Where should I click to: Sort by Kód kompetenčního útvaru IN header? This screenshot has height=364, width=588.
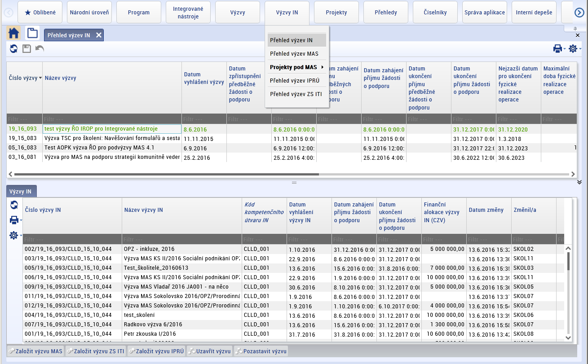264,212
